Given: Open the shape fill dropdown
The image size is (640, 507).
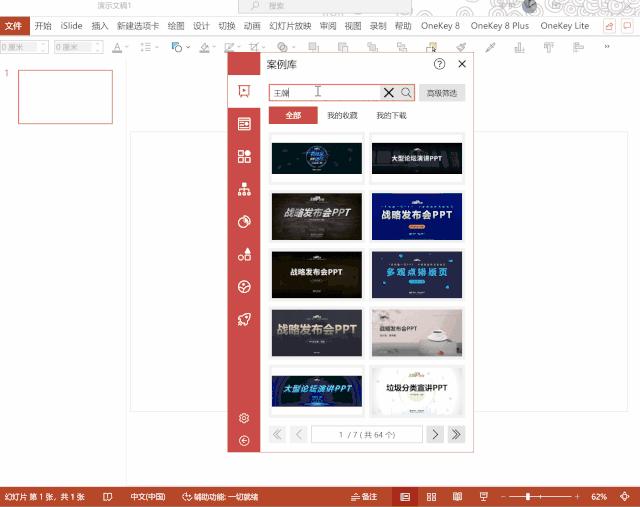Looking at the screenshot, I should tap(213, 47).
